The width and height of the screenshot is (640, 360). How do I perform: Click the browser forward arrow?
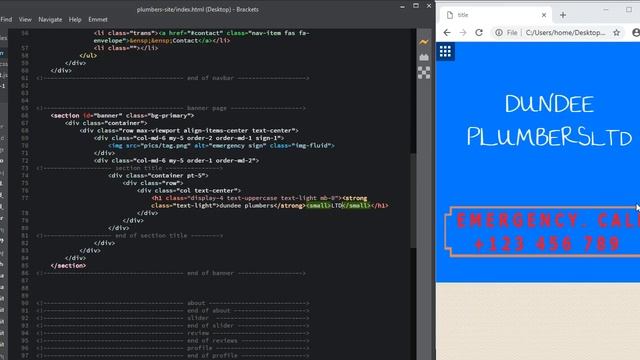[463, 33]
